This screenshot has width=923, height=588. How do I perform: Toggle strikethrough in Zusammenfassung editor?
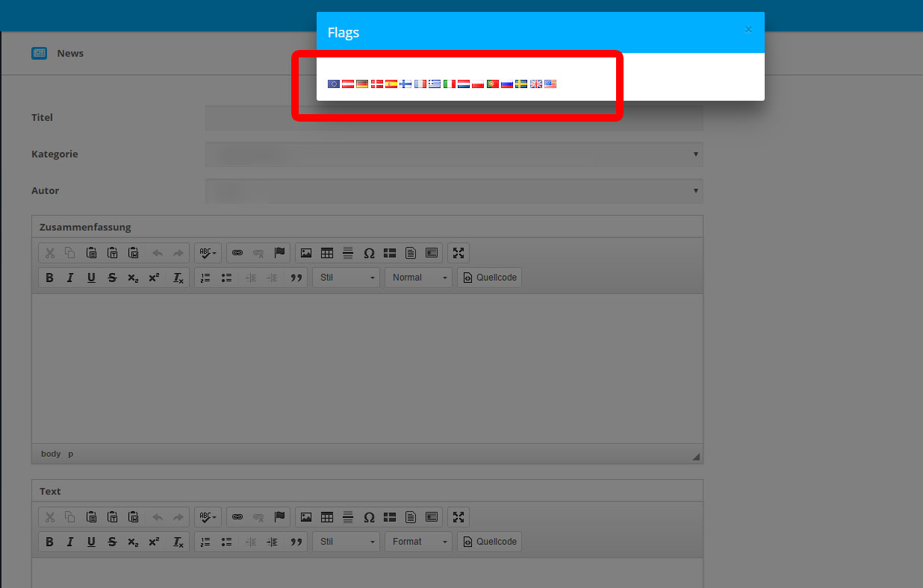pyautogui.click(x=112, y=278)
